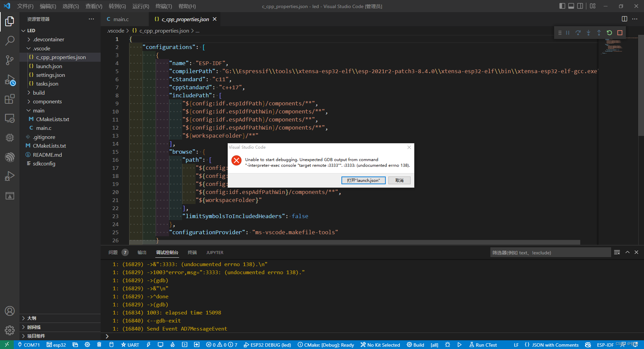Image resolution: width=644 pixels, height=349 pixels.
Task: Maximize the panel with the up chevron
Action: pyautogui.click(x=627, y=252)
